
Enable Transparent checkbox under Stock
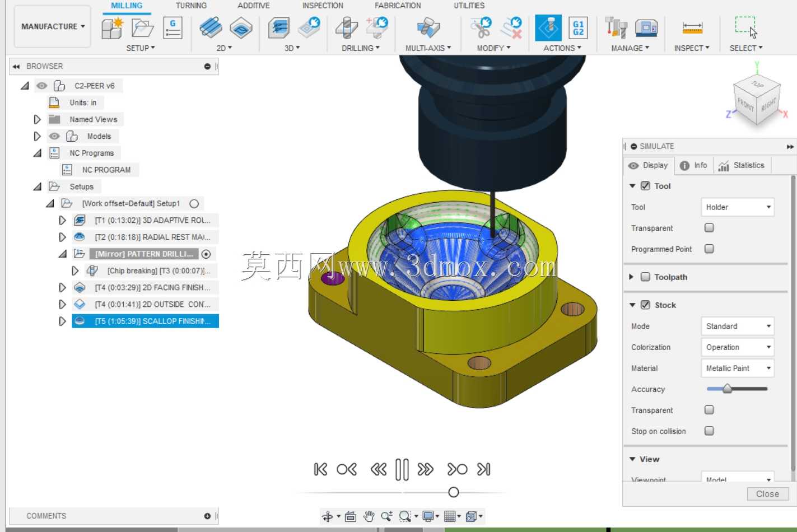click(x=709, y=410)
